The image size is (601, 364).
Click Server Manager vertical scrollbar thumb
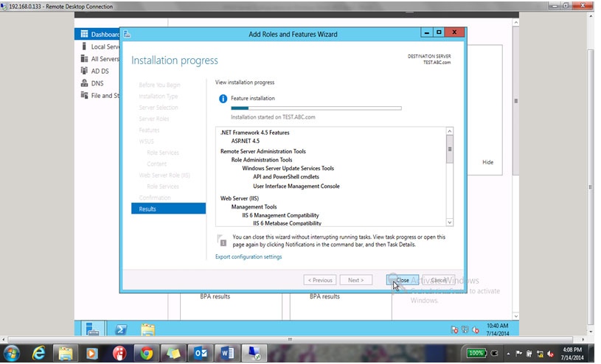(x=516, y=101)
